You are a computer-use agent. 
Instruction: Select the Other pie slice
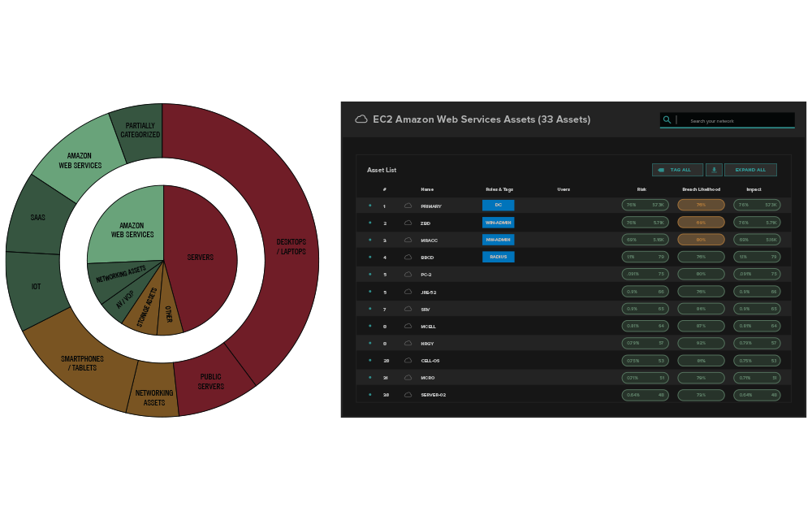[168, 314]
